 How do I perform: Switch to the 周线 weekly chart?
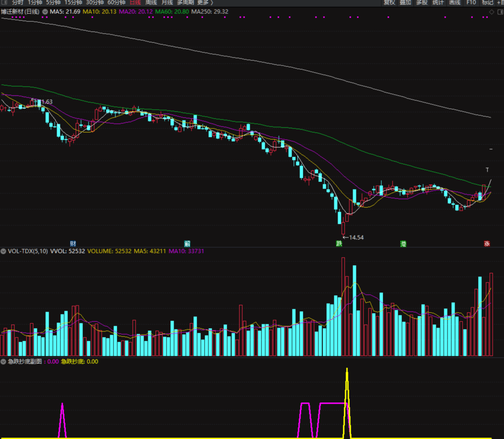coord(151,3)
